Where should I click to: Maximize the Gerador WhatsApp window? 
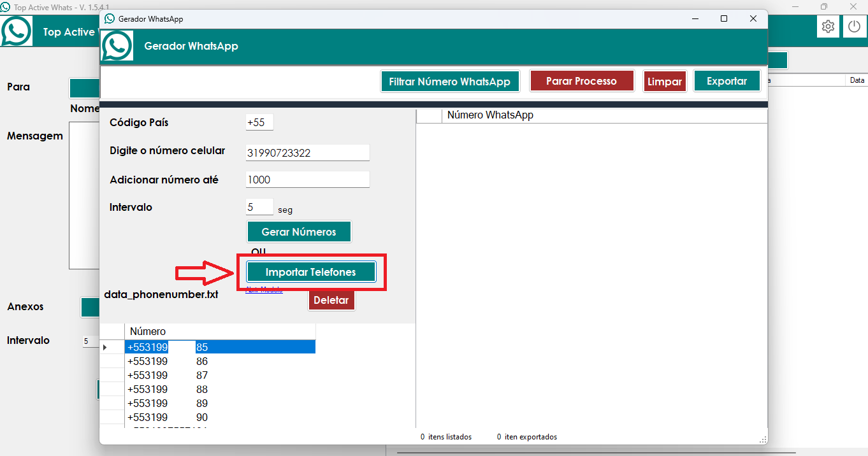724,18
